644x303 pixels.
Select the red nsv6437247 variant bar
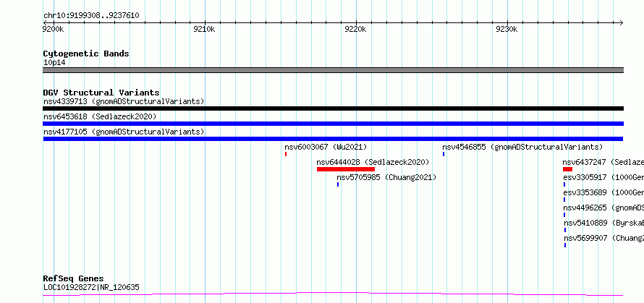(x=567, y=169)
